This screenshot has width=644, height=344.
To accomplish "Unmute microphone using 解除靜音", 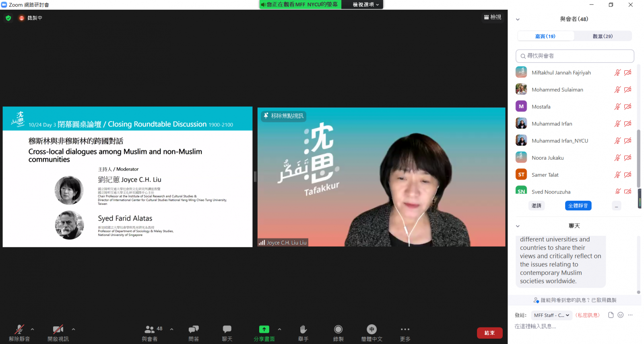I will click(19, 330).
